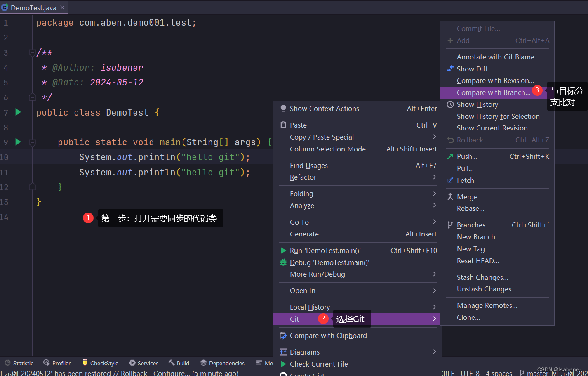Click the Diagrams icon
Image resolution: width=588 pixels, height=376 pixels.
pyautogui.click(x=283, y=352)
